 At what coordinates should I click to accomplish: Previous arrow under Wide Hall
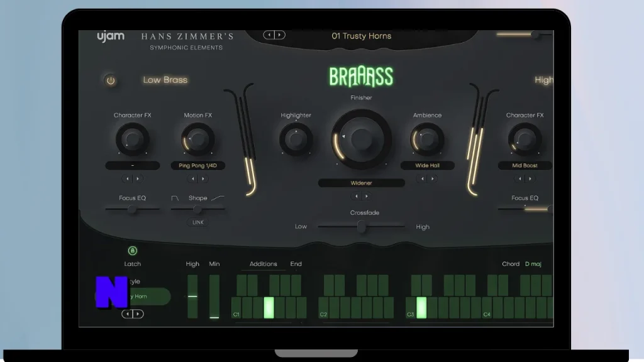(422, 178)
